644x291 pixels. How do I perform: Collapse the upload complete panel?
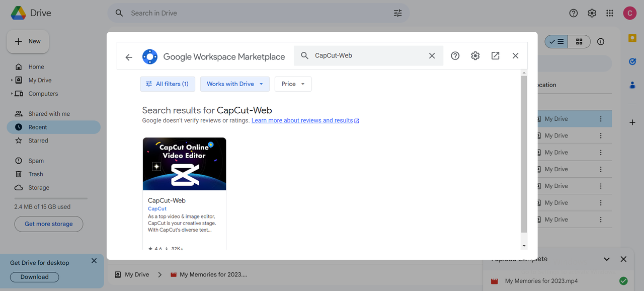coord(607,259)
